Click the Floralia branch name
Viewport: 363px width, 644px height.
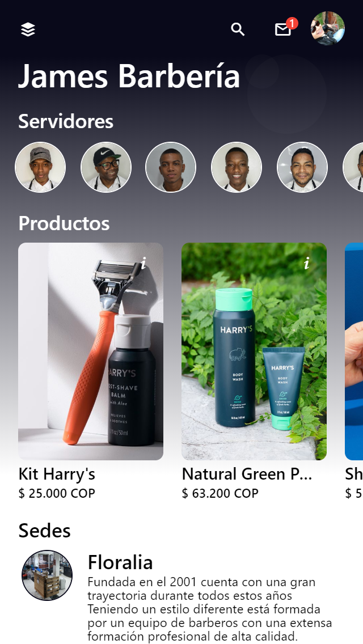(120, 562)
